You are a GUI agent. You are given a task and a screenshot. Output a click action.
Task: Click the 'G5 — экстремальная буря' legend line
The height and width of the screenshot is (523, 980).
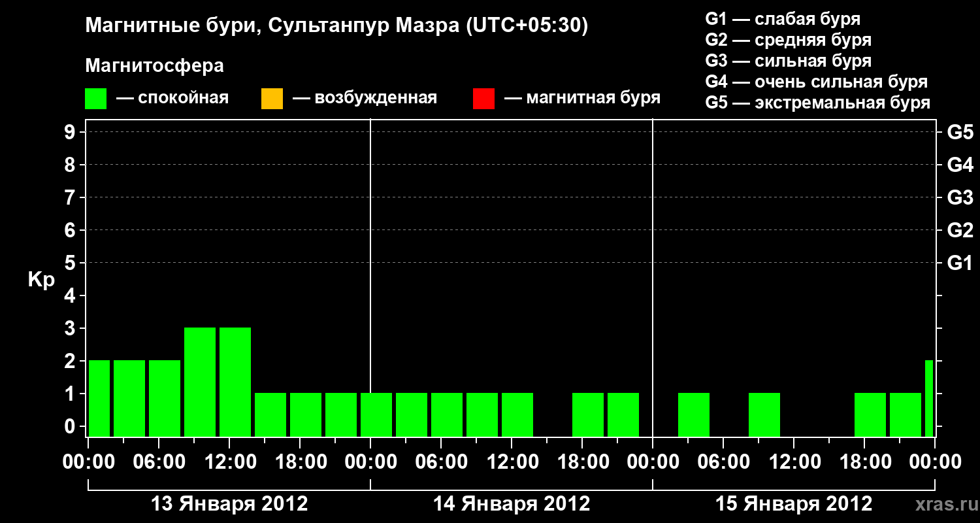[x=818, y=103]
